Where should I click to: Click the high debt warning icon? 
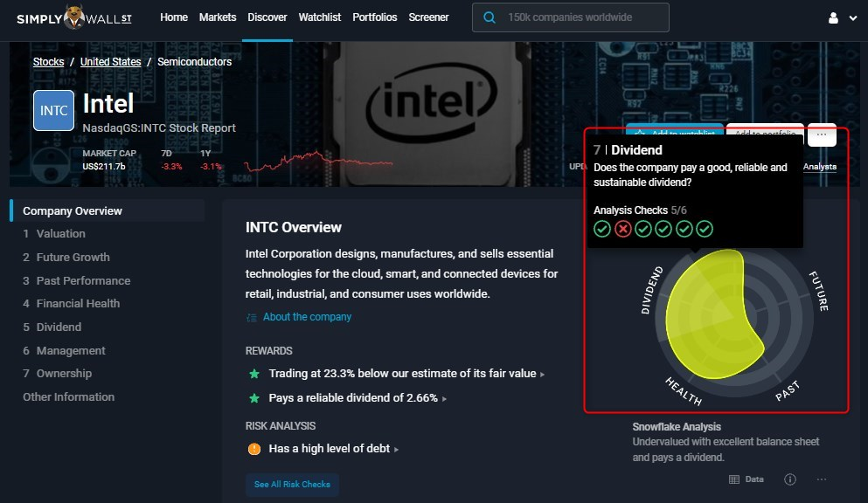coord(254,449)
